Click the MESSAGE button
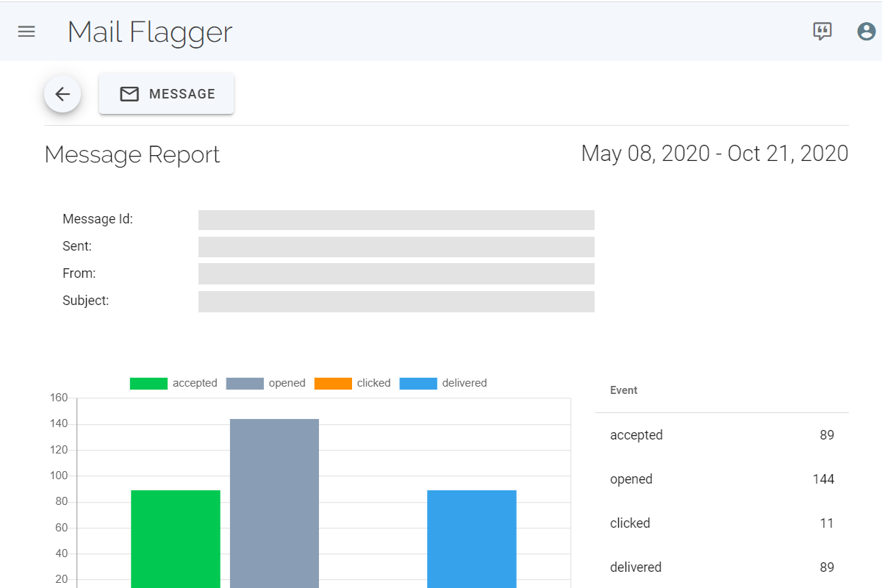Screen dimensions: 882x588 tap(166, 93)
